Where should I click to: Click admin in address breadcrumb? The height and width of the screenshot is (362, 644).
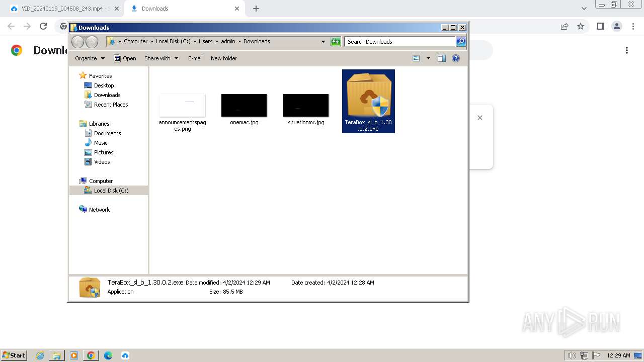tap(228, 42)
